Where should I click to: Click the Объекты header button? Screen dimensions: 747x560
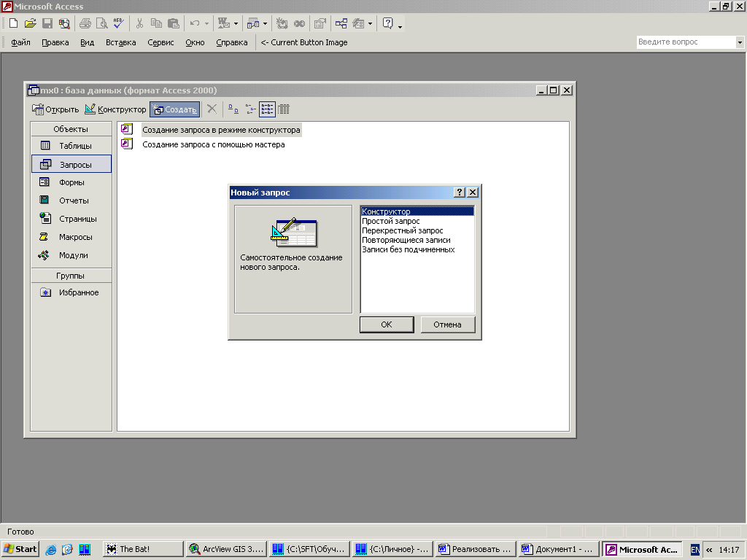[71, 129]
